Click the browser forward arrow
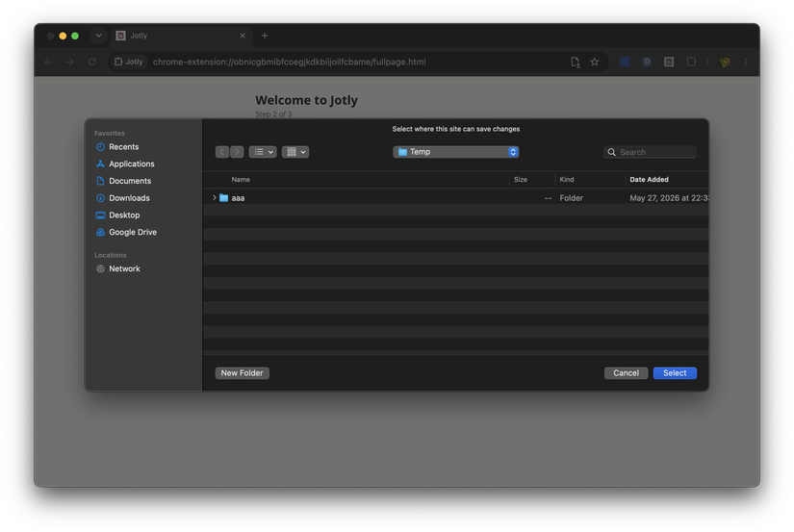This screenshot has width=794, height=532. tap(70, 62)
